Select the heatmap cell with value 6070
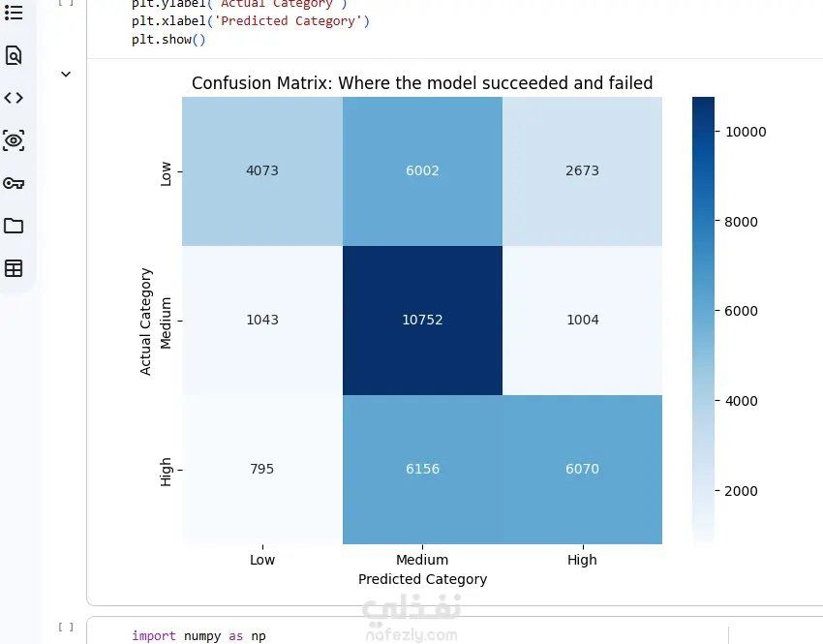The image size is (823, 644). pyautogui.click(x=582, y=469)
